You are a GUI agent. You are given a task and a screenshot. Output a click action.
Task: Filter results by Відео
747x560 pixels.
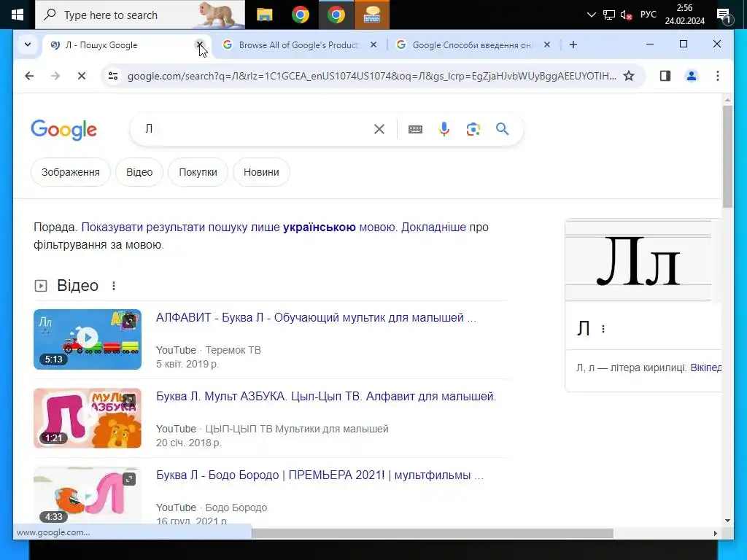coord(139,172)
